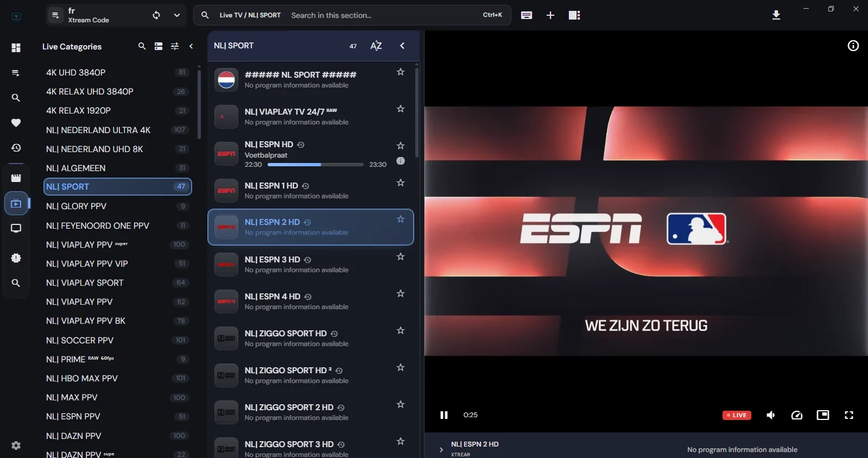Add a new item with plus icon
868x458 pixels.
tap(550, 15)
